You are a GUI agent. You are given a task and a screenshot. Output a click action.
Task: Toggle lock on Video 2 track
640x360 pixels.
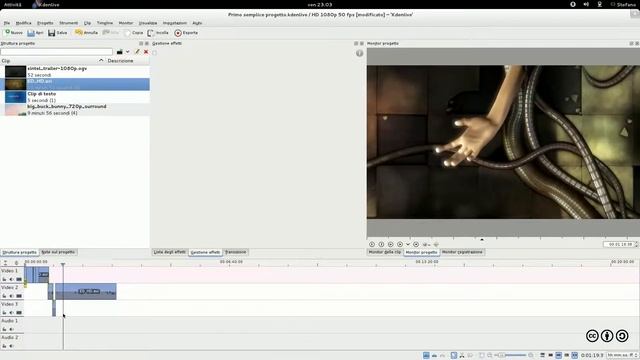coord(4,296)
